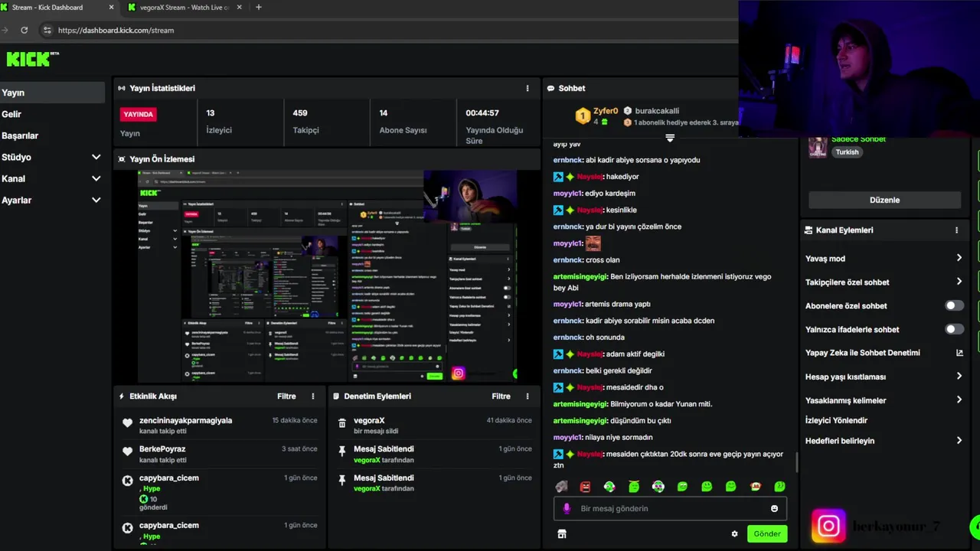Collapse the chat leaderboard arrow
The height and width of the screenshot is (551, 980).
670,138
